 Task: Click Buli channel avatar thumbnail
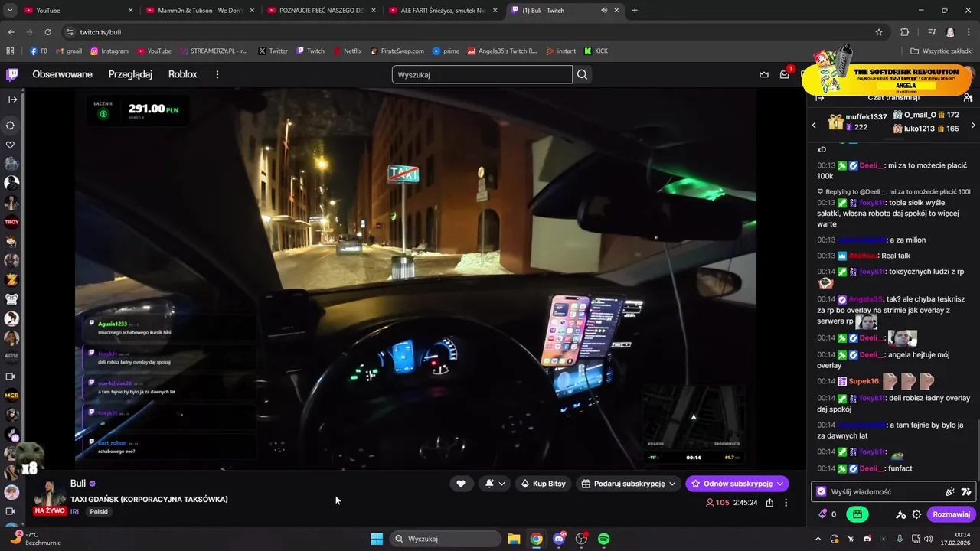click(x=50, y=494)
